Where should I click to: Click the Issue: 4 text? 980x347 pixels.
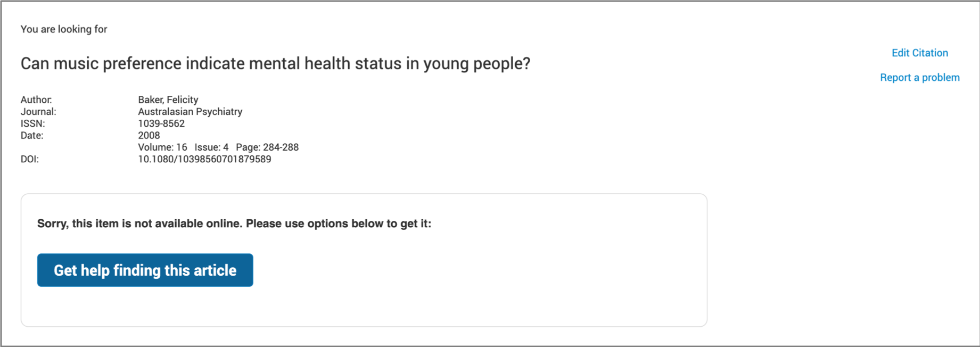coord(211,147)
